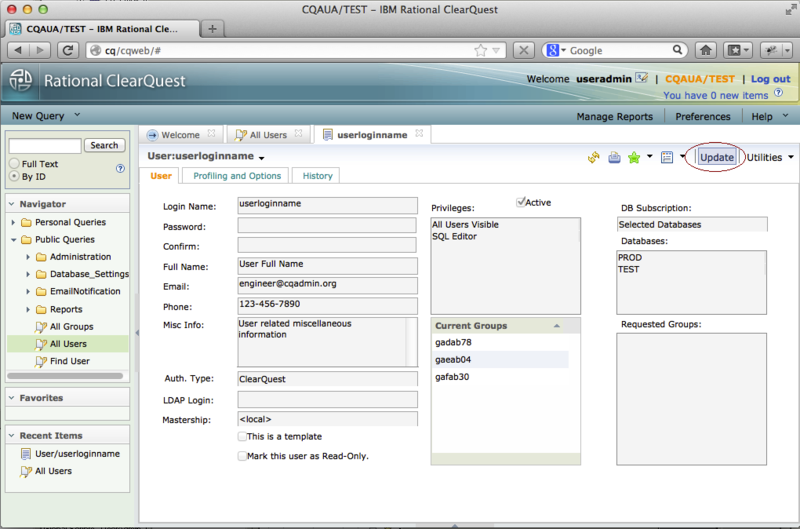This screenshot has width=800, height=529.
Task: Click browser back arrow button
Action: [x=18, y=50]
